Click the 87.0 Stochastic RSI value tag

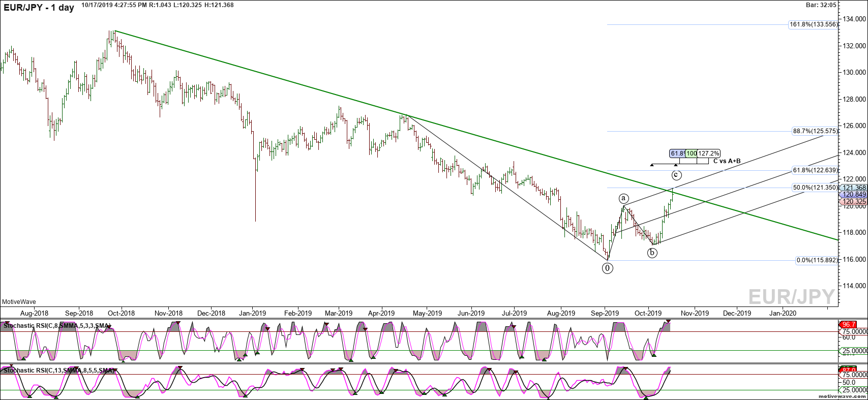pyautogui.click(x=849, y=370)
